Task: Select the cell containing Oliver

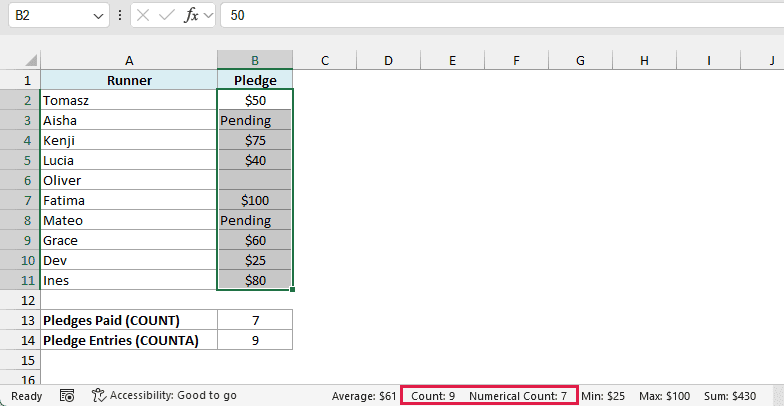Action: click(129, 180)
